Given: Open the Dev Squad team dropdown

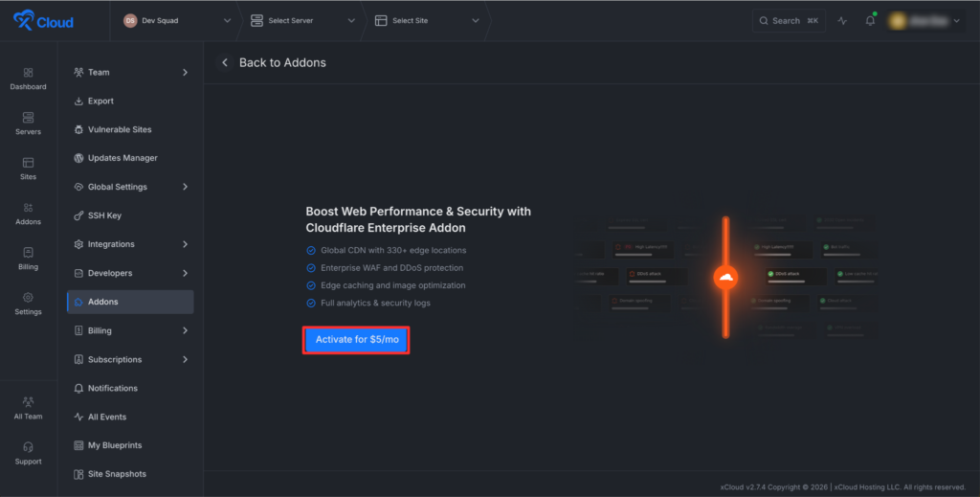Looking at the screenshot, I should 177,21.
